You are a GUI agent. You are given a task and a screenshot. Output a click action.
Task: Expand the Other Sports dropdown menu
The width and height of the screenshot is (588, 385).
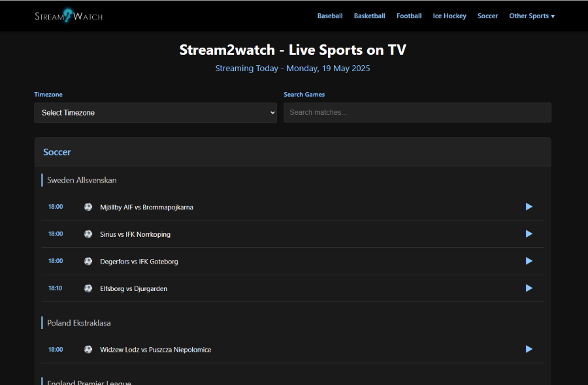click(532, 16)
